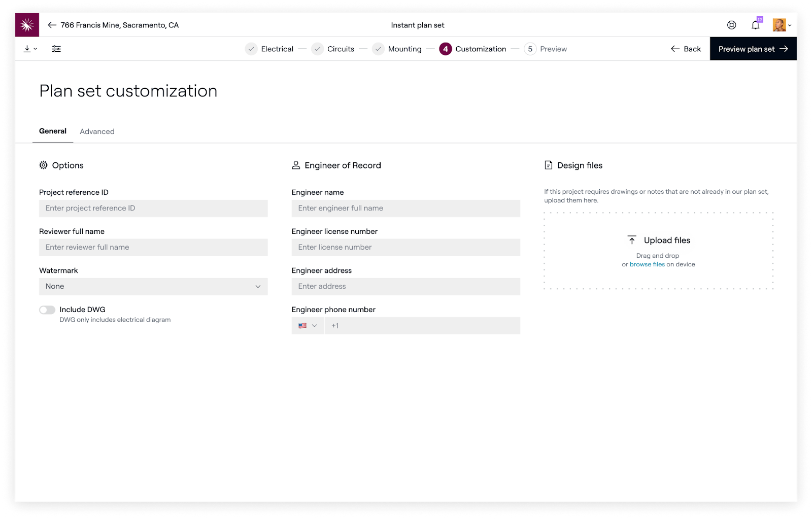Screen dimensions: 812x519
Task: Expand the profile menu chevron
Action: [790, 25]
